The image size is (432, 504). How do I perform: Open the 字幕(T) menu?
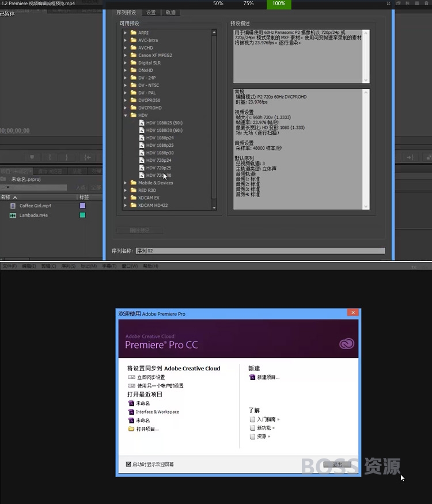pyautogui.click(x=109, y=266)
